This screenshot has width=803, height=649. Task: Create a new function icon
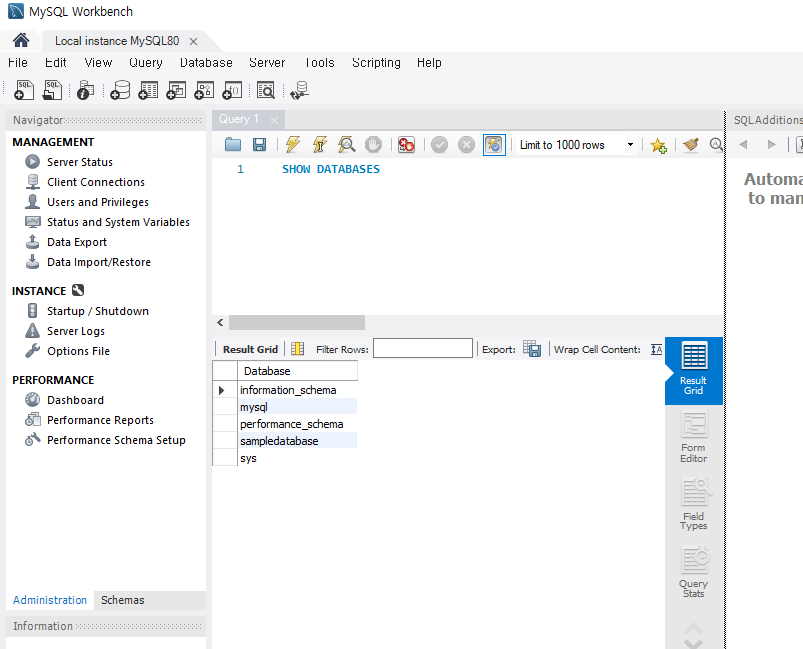[232, 90]
